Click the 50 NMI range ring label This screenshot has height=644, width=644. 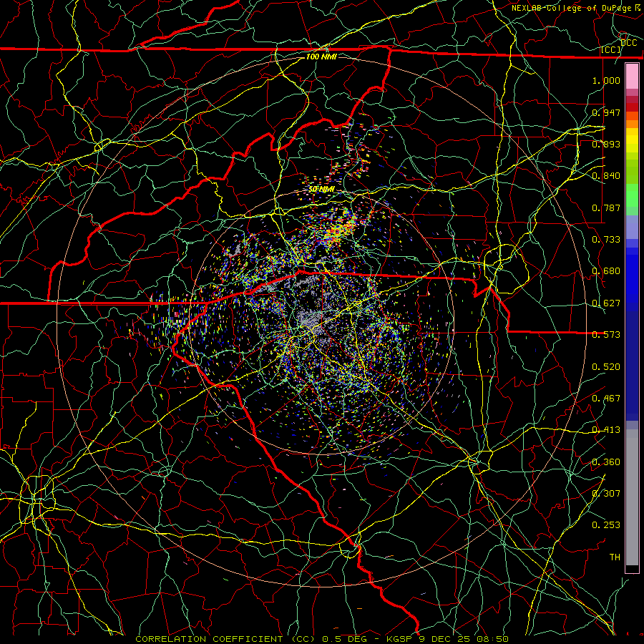point(321,189)
